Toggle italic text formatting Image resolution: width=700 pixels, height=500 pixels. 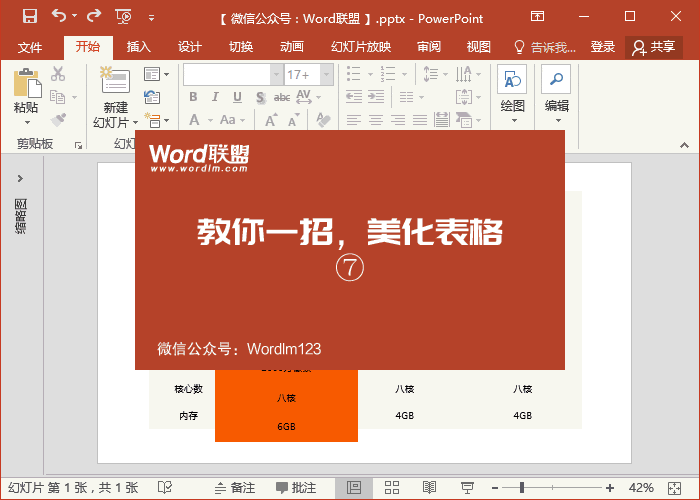214,97
